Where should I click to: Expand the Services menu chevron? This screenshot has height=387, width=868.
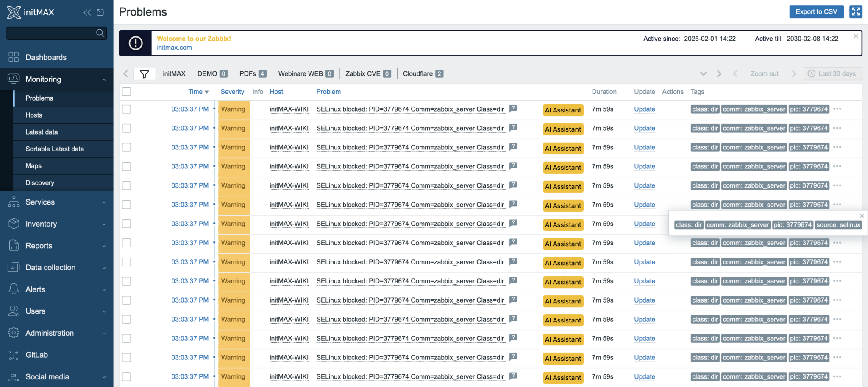point(104,202)
